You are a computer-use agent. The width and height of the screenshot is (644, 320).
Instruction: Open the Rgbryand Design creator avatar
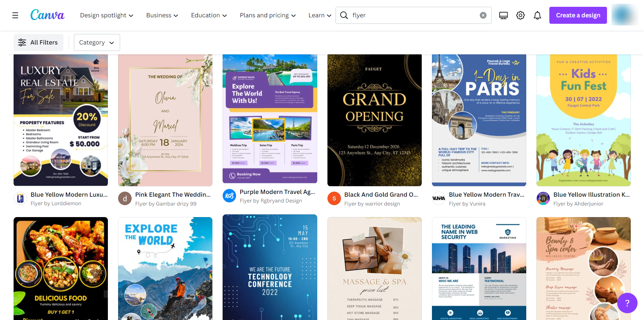[x=229, y=196]
